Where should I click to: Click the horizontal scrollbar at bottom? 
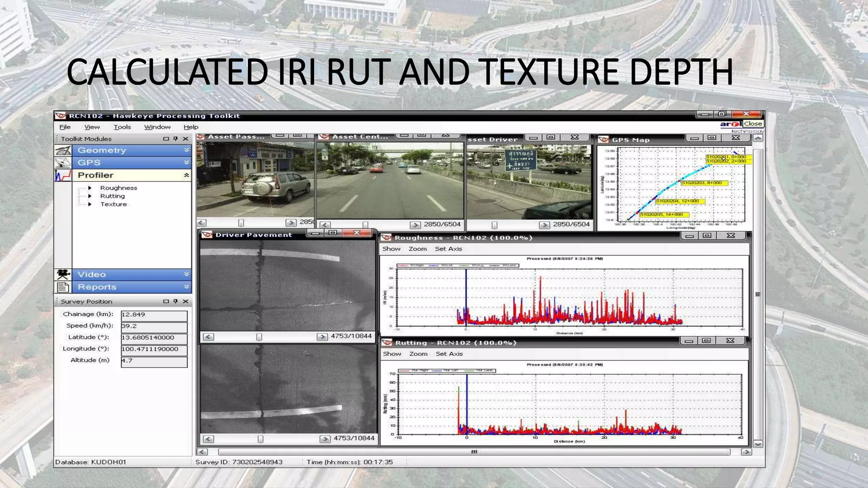coord(474,452)
